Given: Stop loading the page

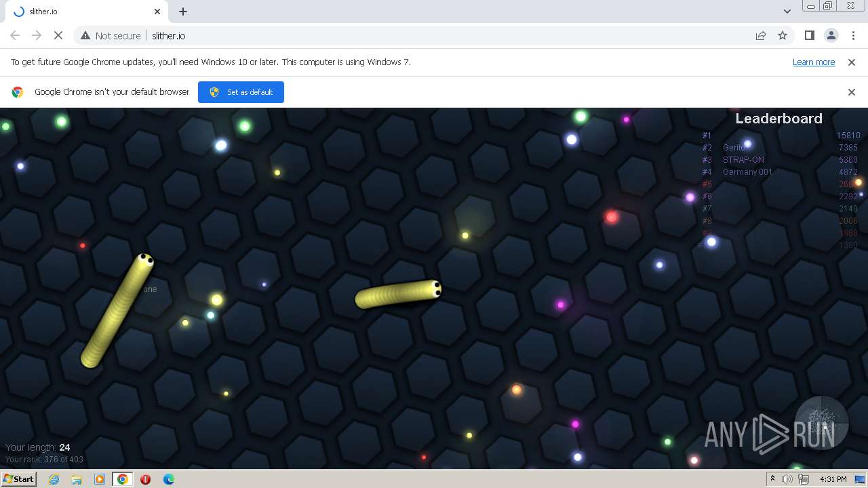Looking at the screenshot, I should tap(58, 35).
